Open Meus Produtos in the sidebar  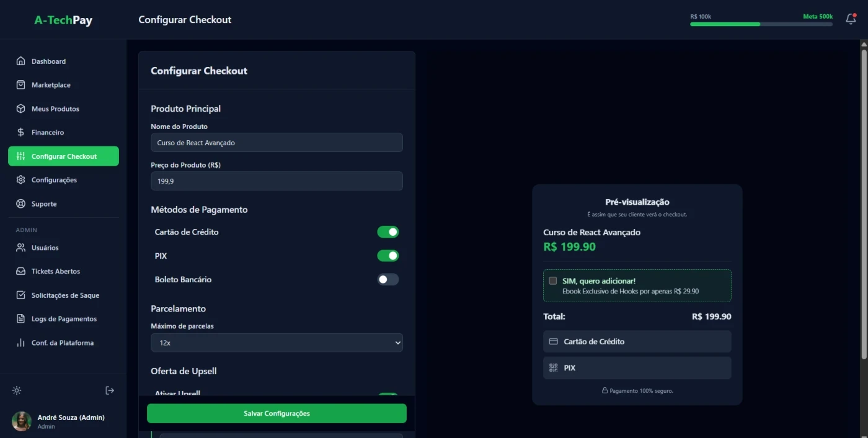[x=55, y=109]
